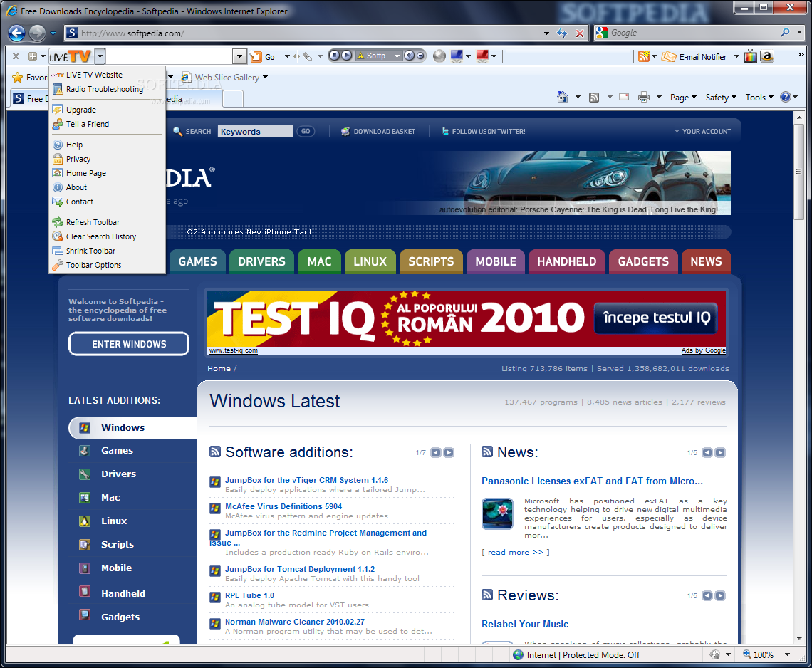The image size is (812, 668).
Task: Close the LIVE TV toolbar with its X
Action: coord(16,56)
